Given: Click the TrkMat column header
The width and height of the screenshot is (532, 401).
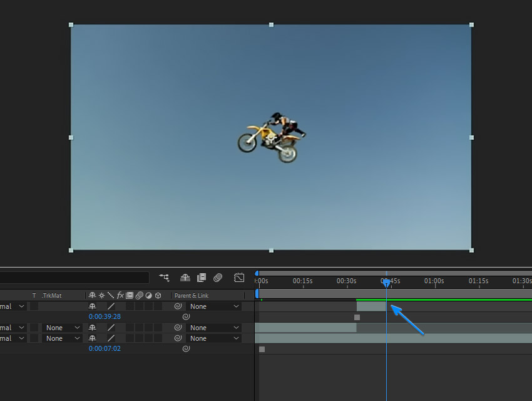Looking at the screenshot, I should [52, 295].
